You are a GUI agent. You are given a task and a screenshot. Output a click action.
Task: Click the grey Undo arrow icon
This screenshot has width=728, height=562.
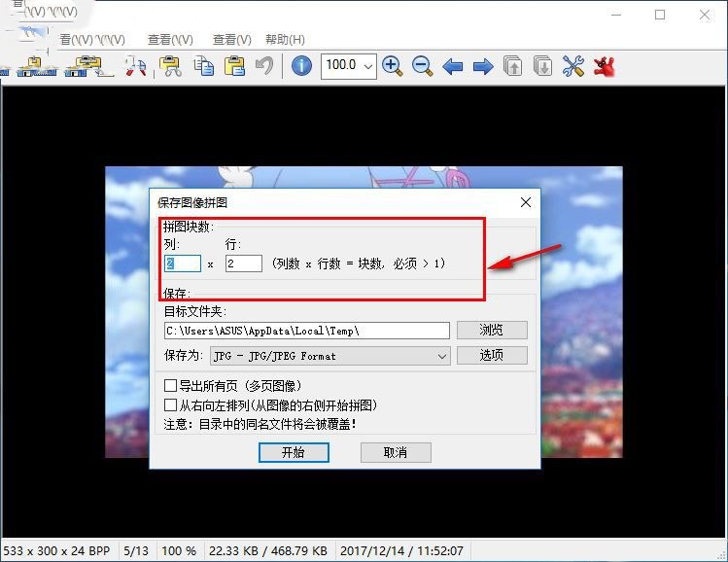[x=264, y=65]
